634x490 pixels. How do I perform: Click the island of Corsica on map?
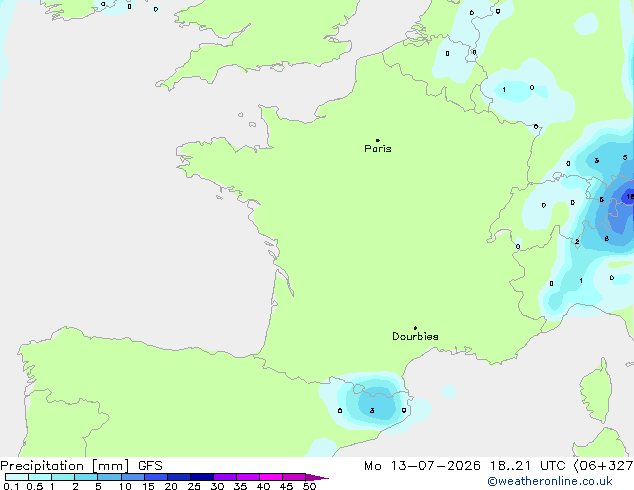(596, 390)
